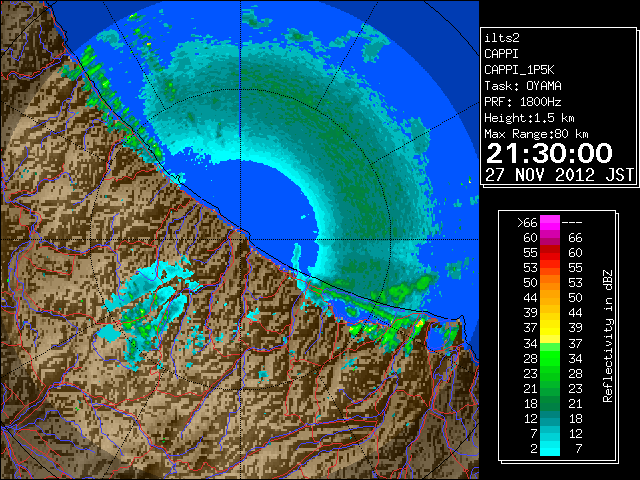Click the 'PRF: 1800Hz' line
The width and height of the screenshot is (640, 480).
pyautogui.click(x=523, y=102)
